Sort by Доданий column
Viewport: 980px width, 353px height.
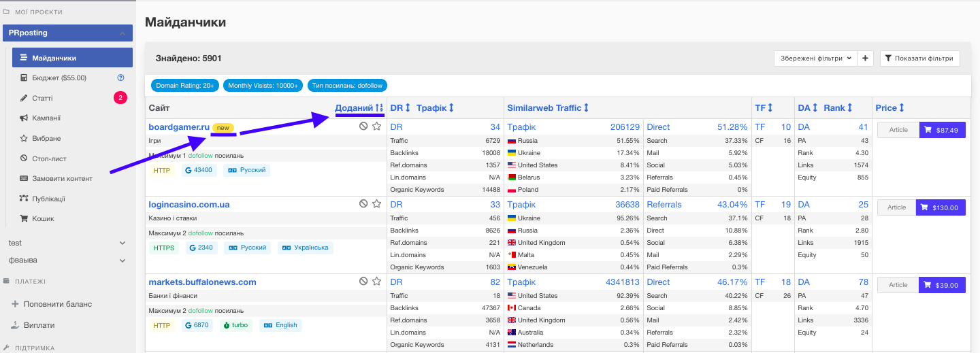(x=359, y=108)
